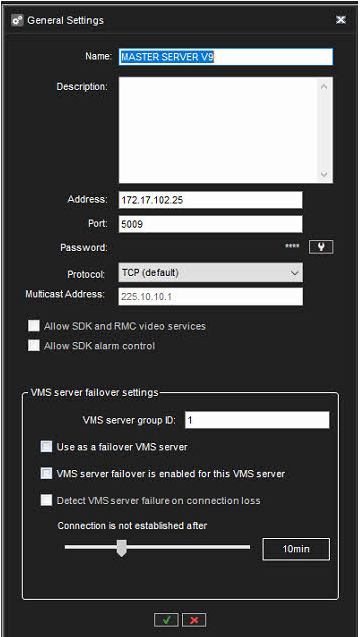Enable Detect VMS server failure on connection loss
Screen dimensions: 361x637
click(x=46, y=500)
